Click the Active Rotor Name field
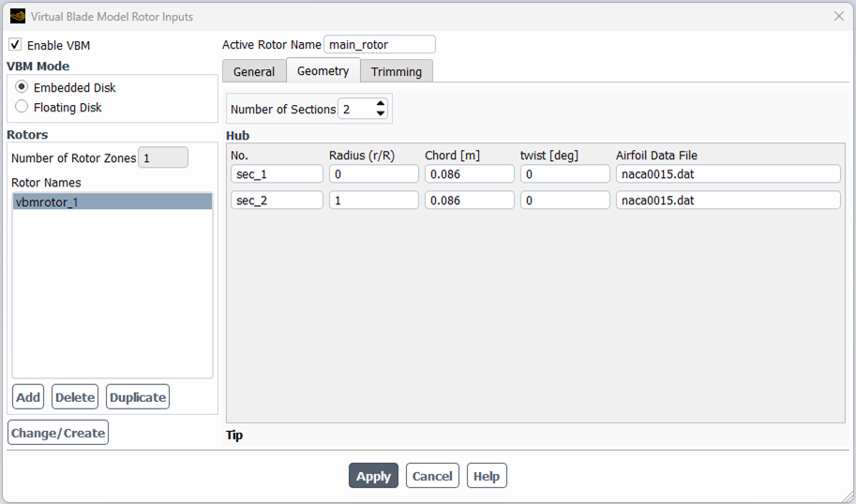 point(379,44)
